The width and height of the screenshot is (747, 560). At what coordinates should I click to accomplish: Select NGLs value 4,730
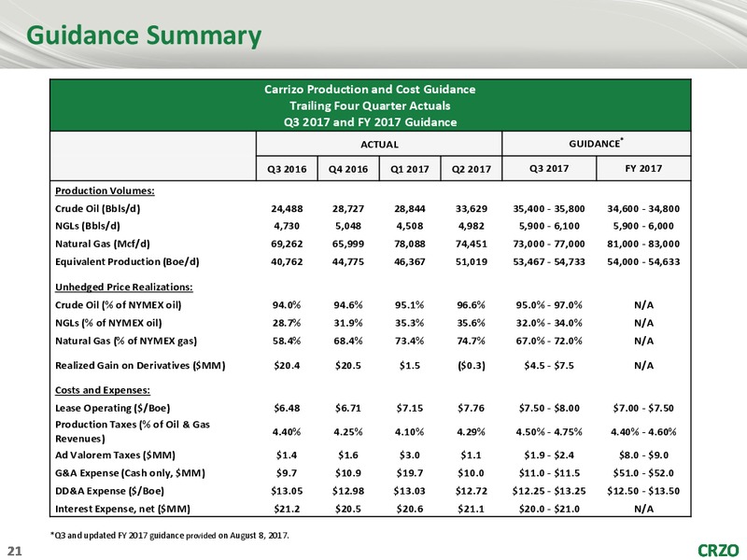(287, 226)
